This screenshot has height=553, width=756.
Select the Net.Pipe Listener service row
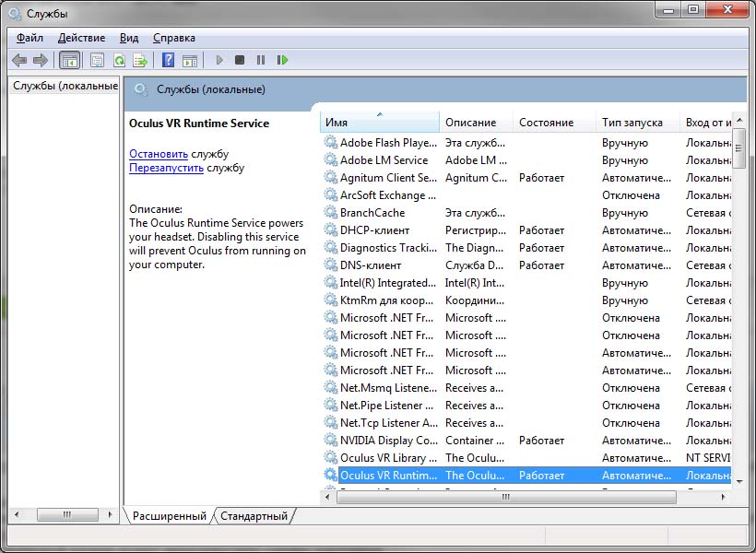pos(526,405)
